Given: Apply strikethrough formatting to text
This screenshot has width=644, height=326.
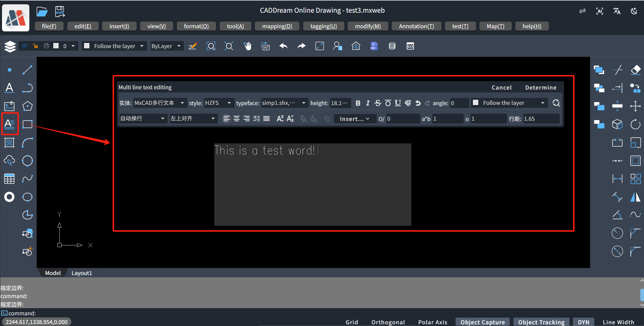Looking at the screenshot, I should 378,103.
